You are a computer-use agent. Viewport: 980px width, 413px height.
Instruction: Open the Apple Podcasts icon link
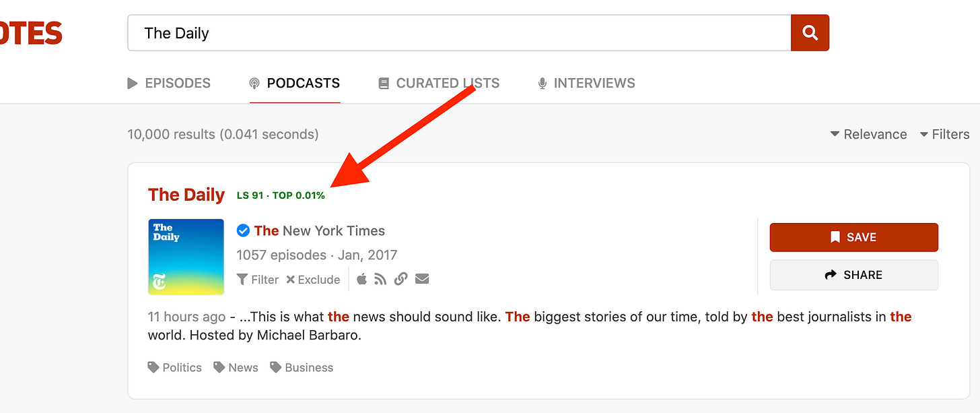click(x=361, y=279)
